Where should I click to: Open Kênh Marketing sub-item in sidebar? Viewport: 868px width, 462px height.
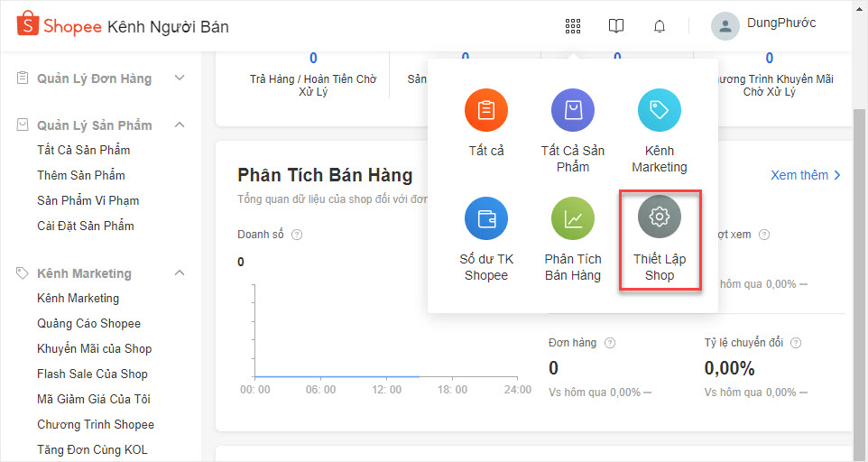pyautogui.click(x=78, y=299)
